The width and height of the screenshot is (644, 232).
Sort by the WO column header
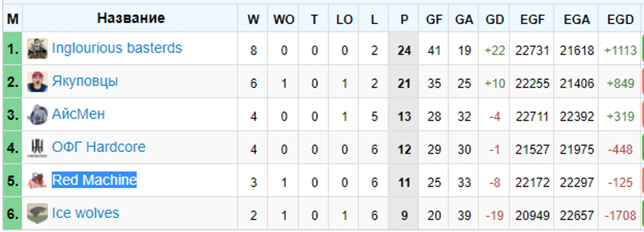284,19
